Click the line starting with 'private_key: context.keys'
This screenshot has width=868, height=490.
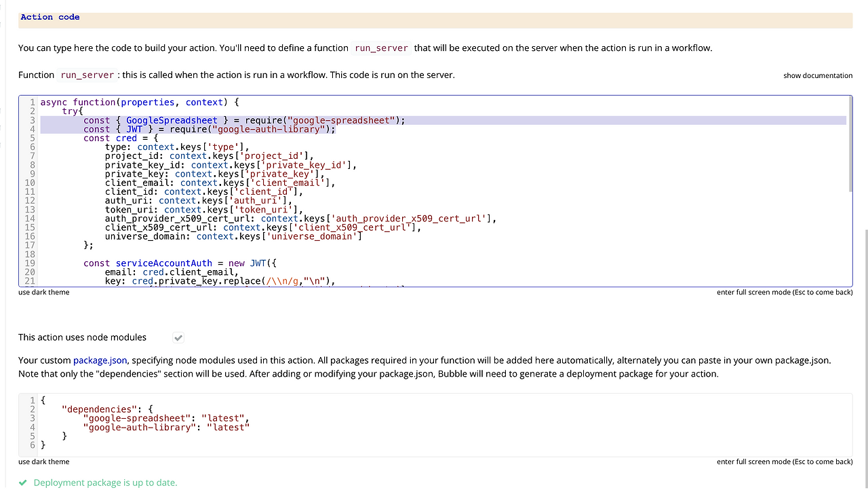(x=215, y=174)
